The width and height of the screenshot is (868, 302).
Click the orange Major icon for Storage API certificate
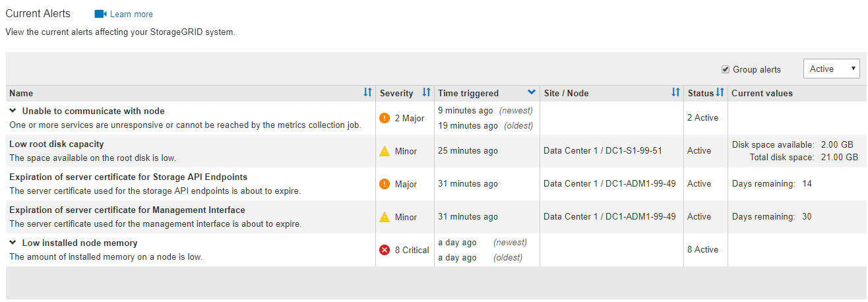(x=385, y=184)
